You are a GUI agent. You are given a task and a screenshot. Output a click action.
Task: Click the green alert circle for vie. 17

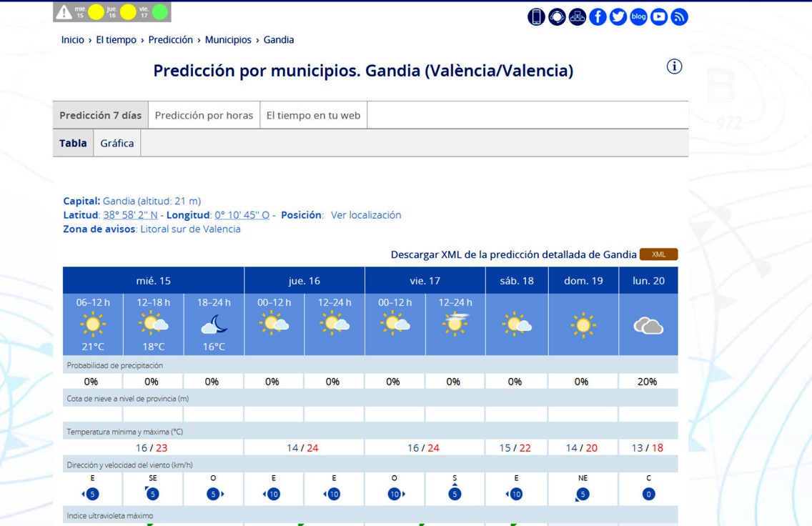point(160,12)
